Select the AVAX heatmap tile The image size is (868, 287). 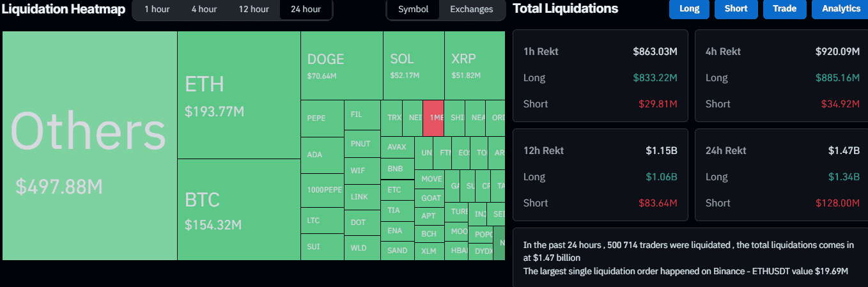397,146
